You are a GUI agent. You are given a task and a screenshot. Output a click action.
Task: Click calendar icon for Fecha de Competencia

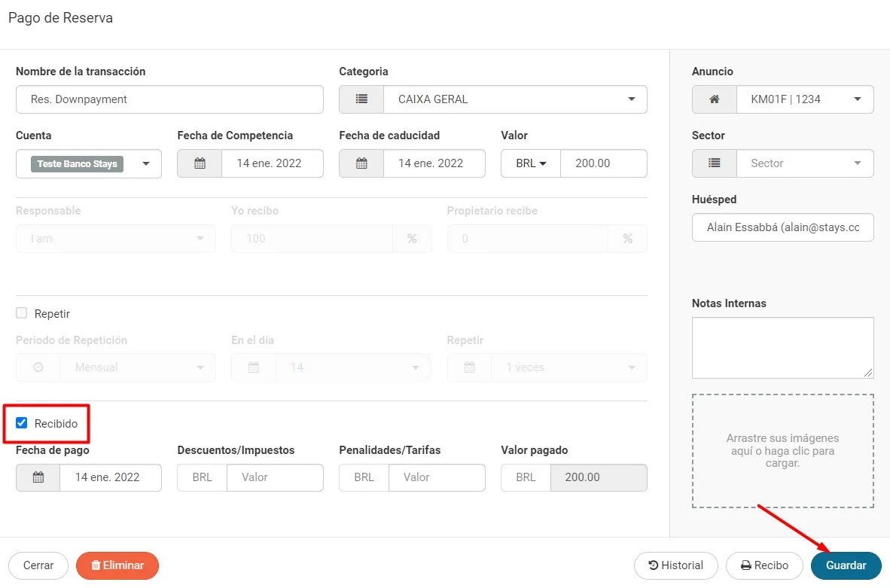(200, 163)
